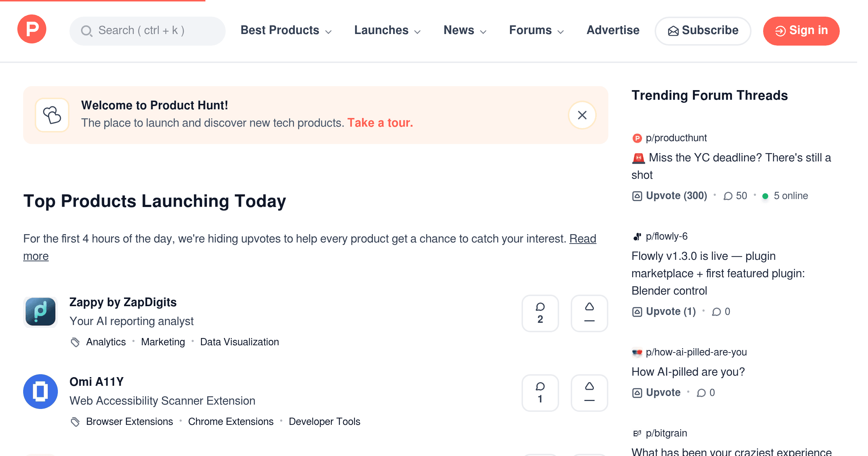Click the 5 online status text
Viewport: 868px width, 456px height.
pos(791,196)
